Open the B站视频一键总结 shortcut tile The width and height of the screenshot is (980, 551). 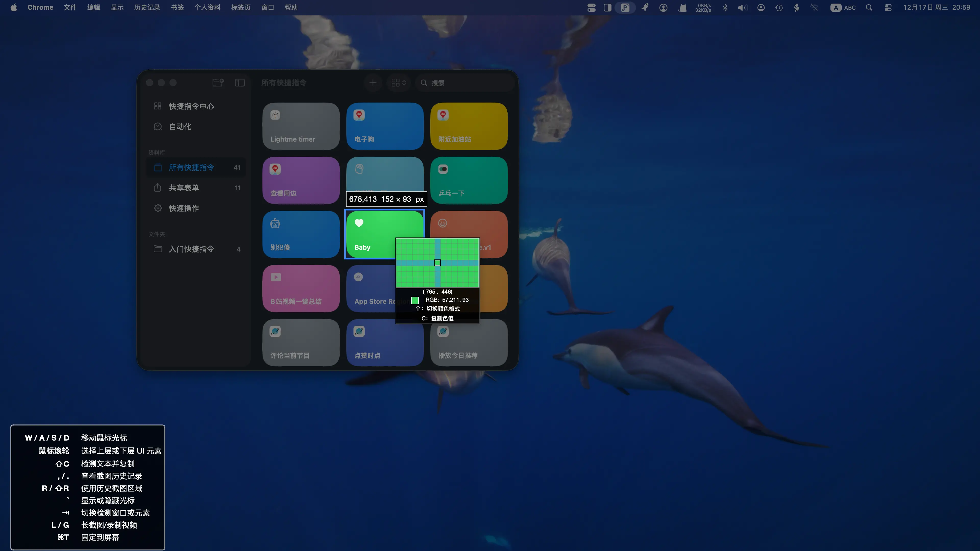(x=301, y=288)
